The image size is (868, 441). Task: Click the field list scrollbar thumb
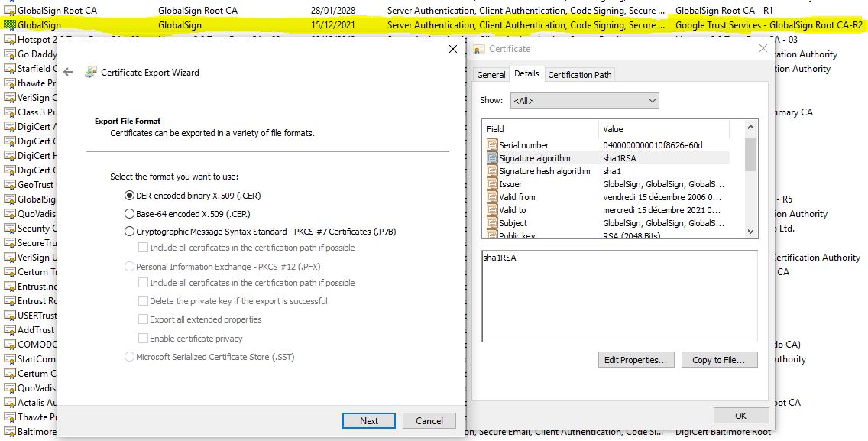click(x=750, y=154)
